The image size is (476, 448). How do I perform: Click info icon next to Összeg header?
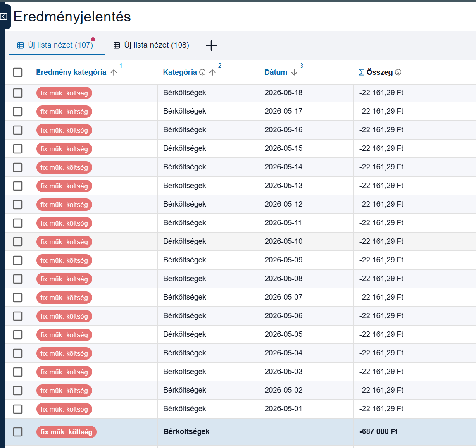398,72
